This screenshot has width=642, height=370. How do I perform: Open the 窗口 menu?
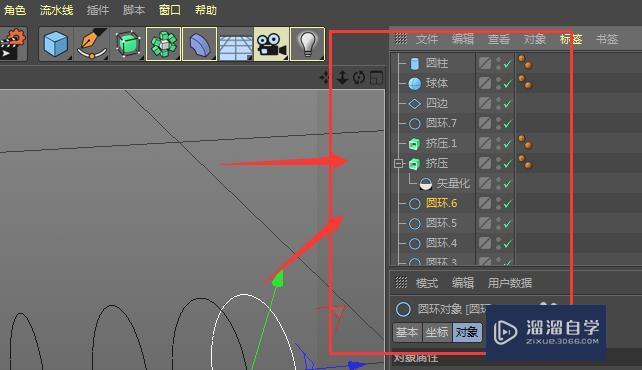[170, 10]
